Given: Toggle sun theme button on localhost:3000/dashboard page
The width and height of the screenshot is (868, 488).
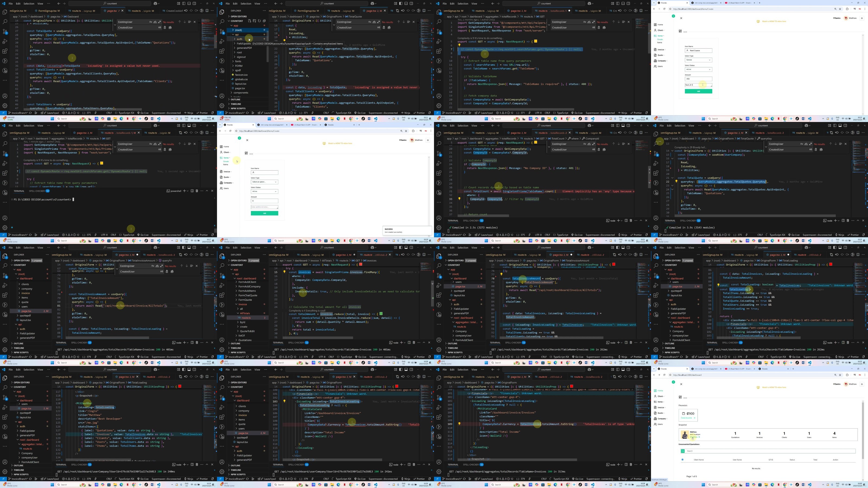Looking at the screenshot, I should click(x=862, y=384).
